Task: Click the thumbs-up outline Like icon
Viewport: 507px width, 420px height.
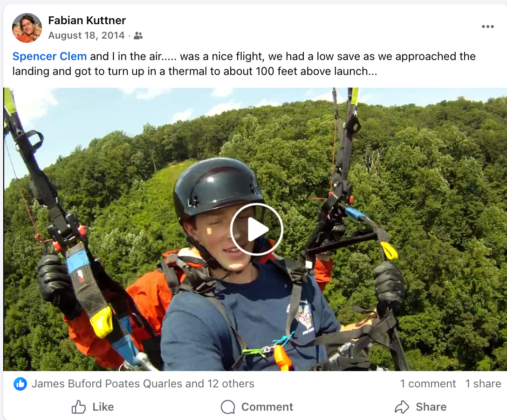Action: [79, 407]
